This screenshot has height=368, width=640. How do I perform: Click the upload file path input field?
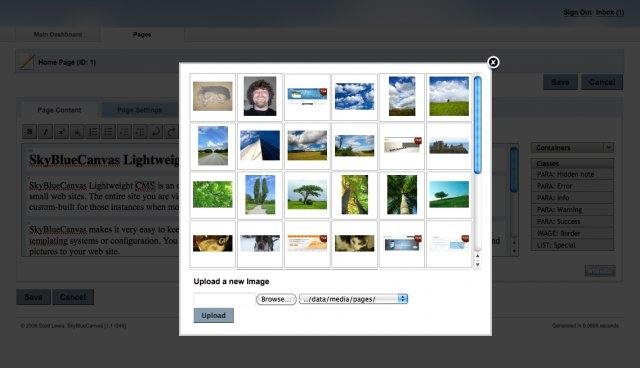click(x=224, y=299)
